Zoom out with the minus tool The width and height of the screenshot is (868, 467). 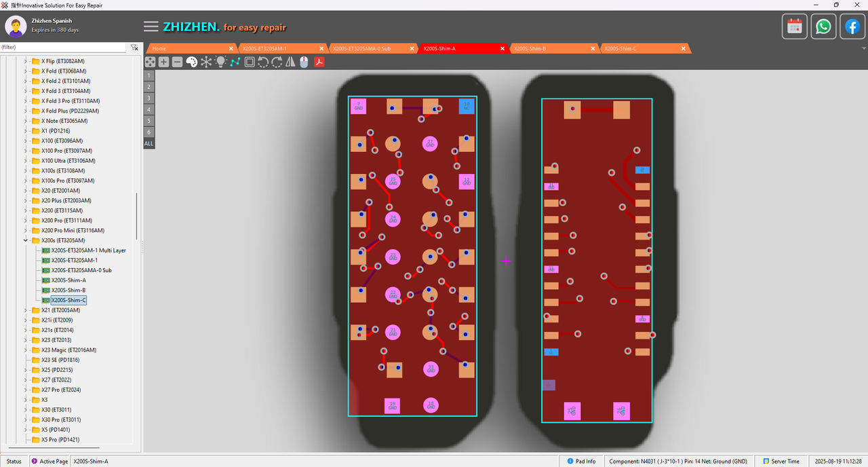click(177, 62)
